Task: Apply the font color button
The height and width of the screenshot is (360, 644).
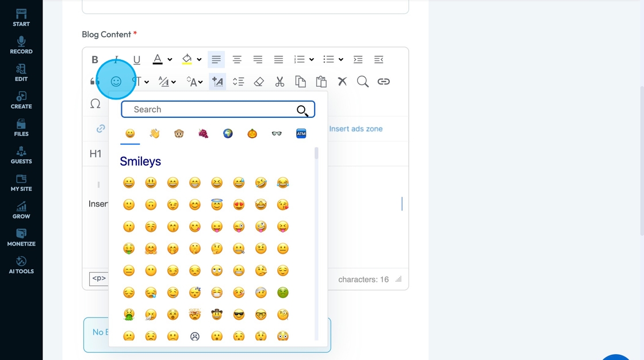Action: [x=158, y=60]
